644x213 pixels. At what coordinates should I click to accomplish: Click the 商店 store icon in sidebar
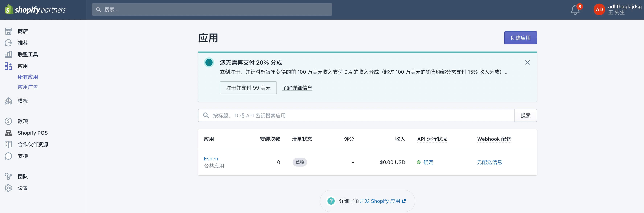tap(8, 31)
